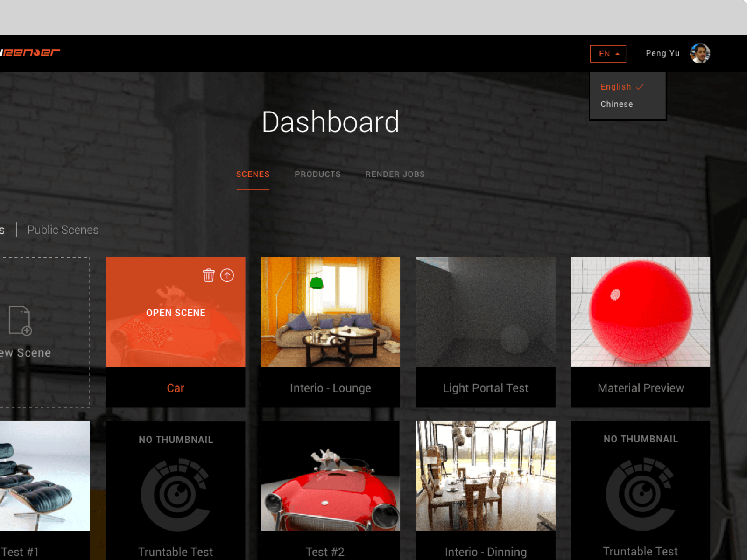Click the new scene file-plus icon

point(20,321)
